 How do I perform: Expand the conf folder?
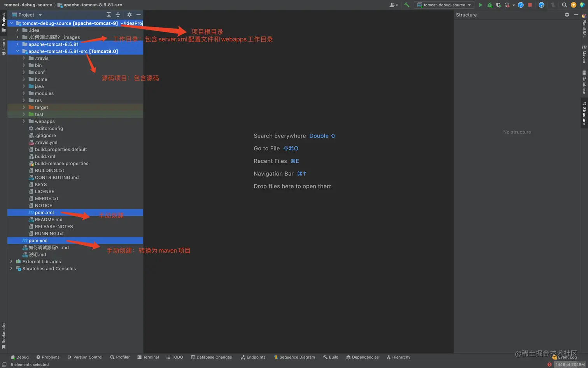(24, 72)
